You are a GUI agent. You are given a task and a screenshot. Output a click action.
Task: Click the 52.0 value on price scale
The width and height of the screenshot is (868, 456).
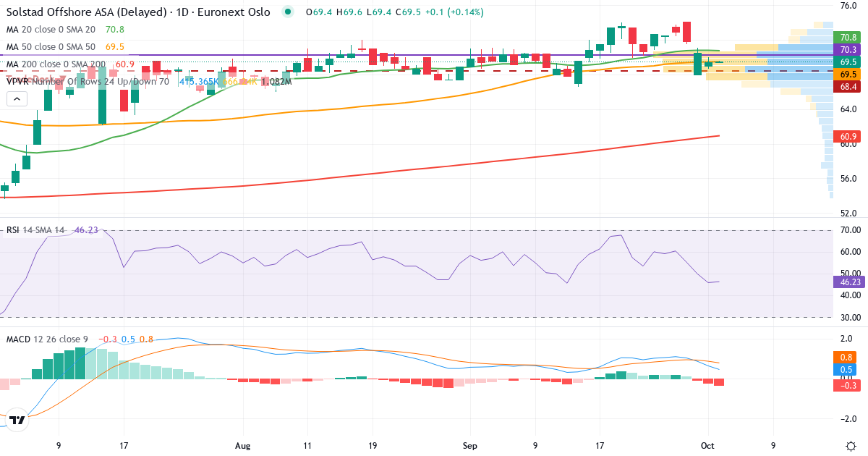pyautogui.click(x=849, y=214)
